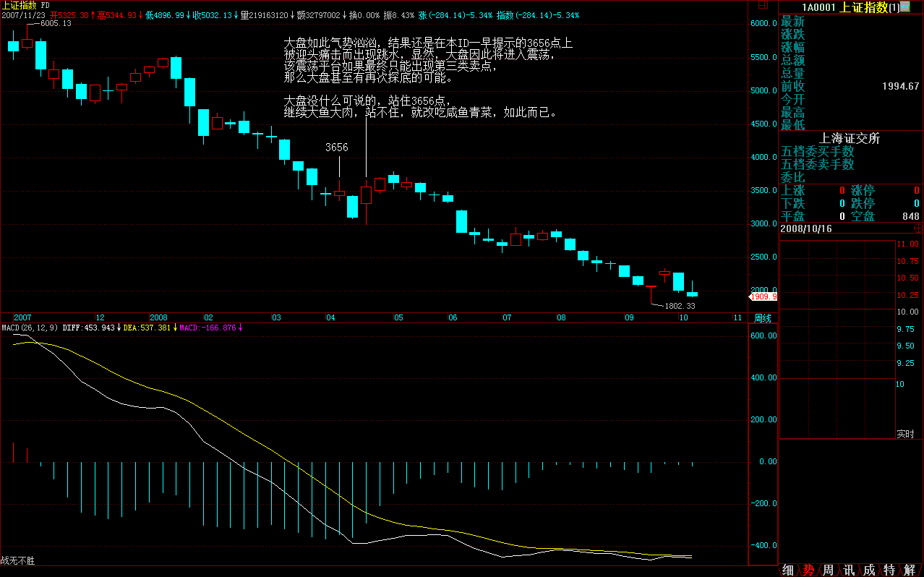
Task: Click the 1802.33 low price marker
Action: pyautogui.click(x=680, y=306)
